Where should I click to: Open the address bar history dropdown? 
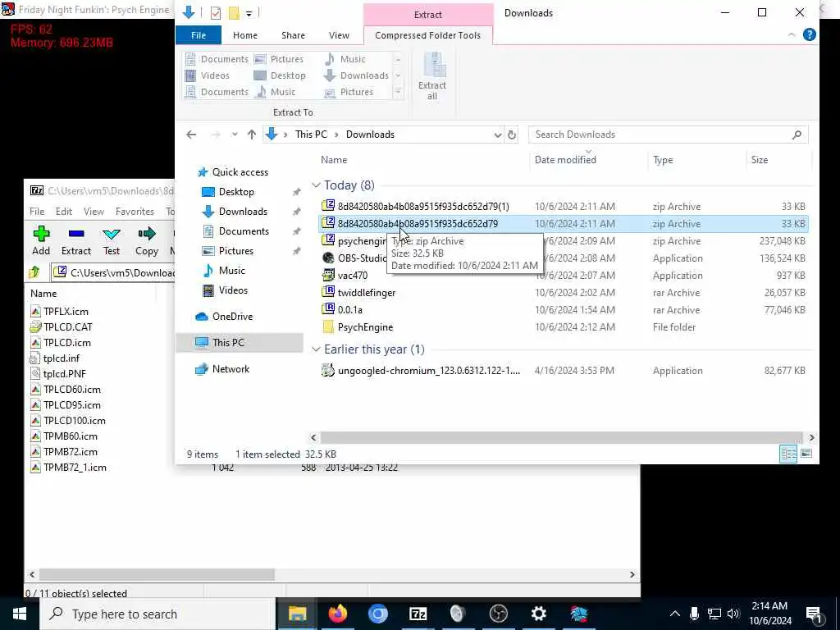pyautogui.click(x=498, y=135)
